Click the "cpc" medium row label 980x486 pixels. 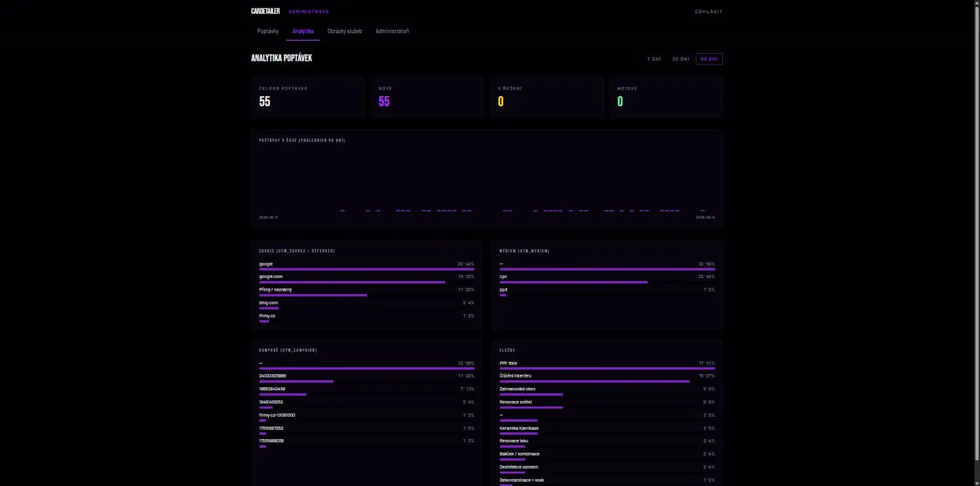(x=503, y=277)
